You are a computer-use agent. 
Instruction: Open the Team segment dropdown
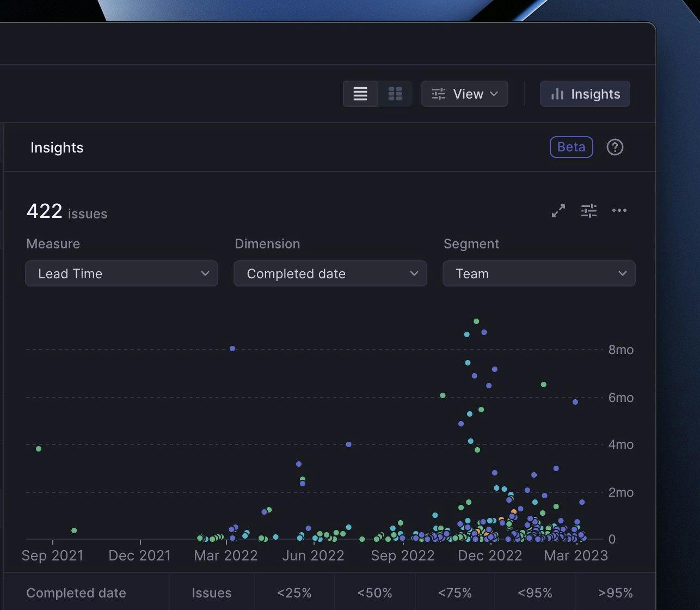539,273
